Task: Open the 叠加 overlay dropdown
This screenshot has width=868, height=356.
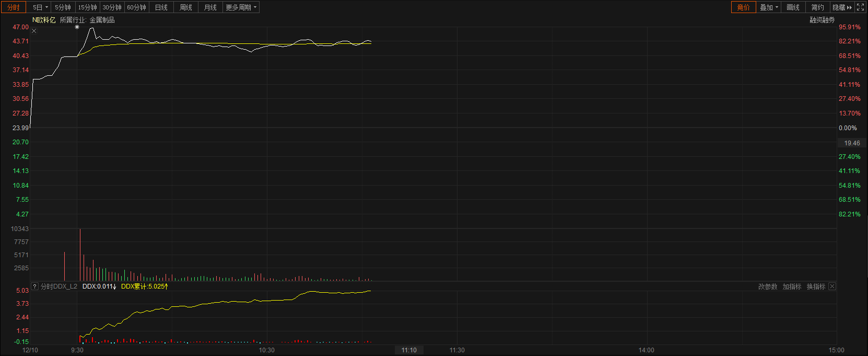Action: click(769, 7)
